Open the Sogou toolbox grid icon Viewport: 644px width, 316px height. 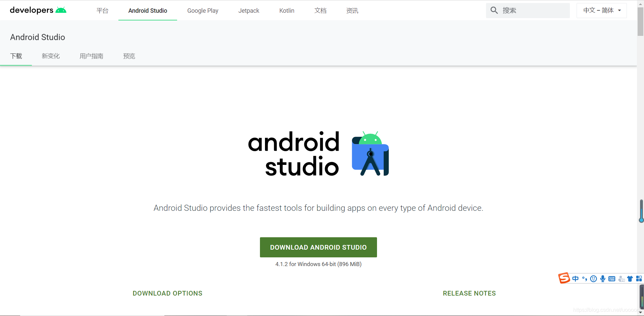639,278
